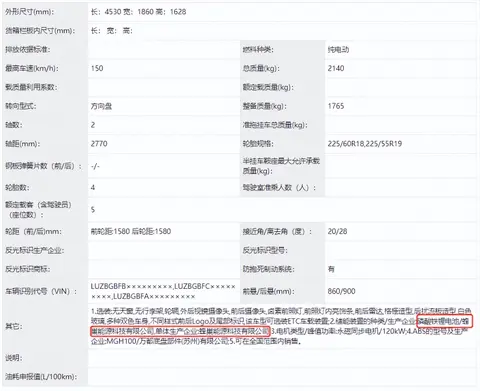This screenshot has width=480, height=391.
Task: Select the VIN code text LUZBGBFB
Action: coord(108,286)
